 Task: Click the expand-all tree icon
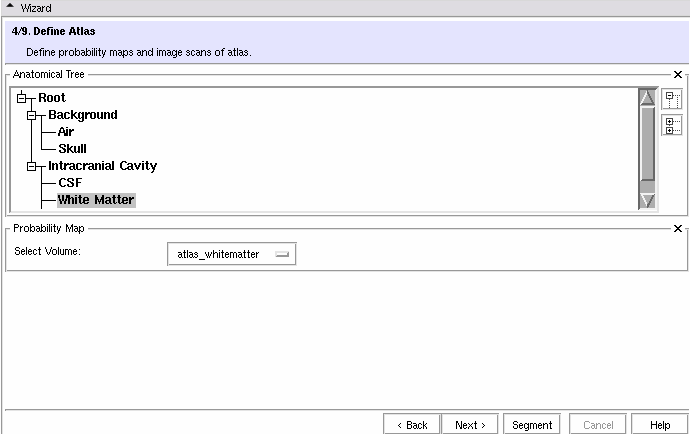coord(672,125)
